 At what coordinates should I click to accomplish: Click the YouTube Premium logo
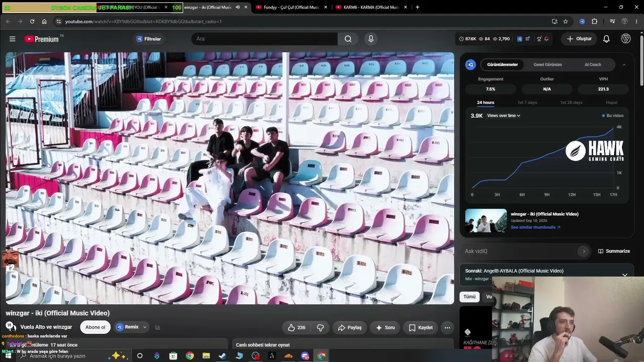click(44, 39)
